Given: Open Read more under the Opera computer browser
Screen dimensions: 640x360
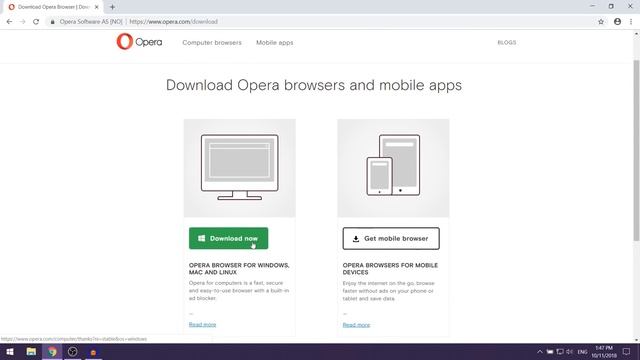Looking at the screenshot, I should pyautogui.click(x=202, y=324).
